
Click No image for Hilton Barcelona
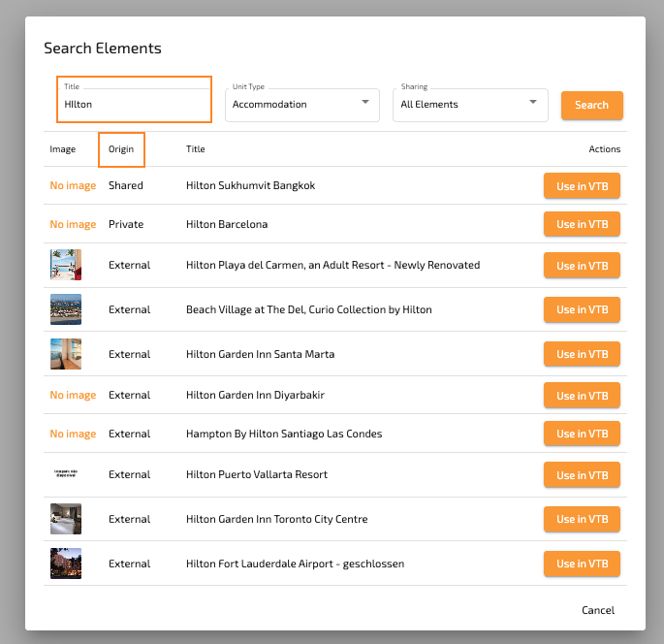coord(73,224)
